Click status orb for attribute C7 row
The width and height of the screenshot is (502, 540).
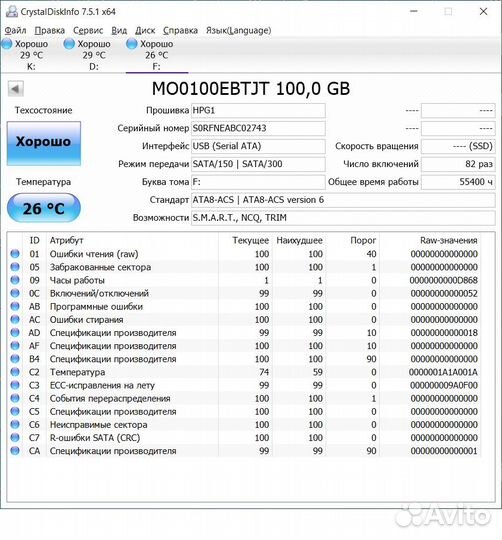(15, 437)
